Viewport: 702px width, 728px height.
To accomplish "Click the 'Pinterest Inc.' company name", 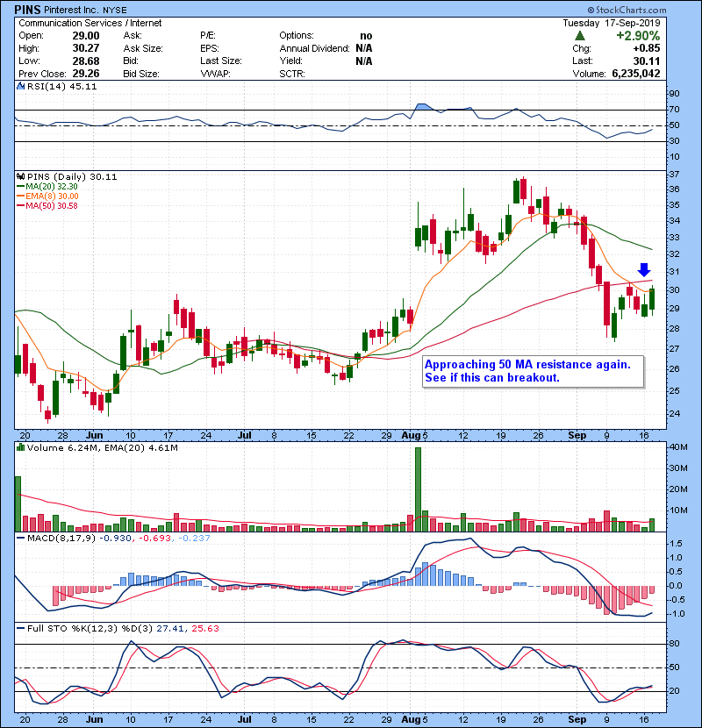I will coord(72,10).
